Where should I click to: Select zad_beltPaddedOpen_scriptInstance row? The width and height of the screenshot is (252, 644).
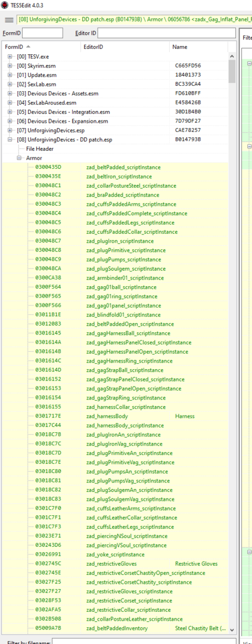(x=115, y=324)
